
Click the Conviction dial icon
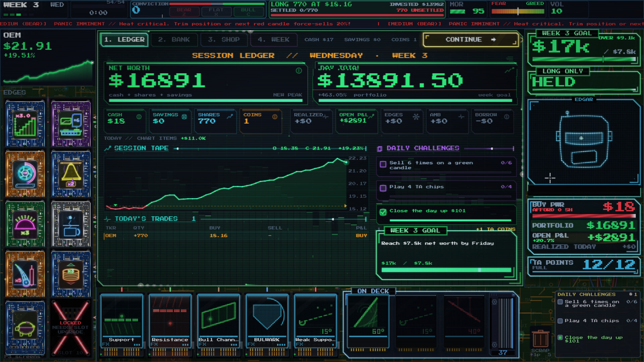(136, 10)
